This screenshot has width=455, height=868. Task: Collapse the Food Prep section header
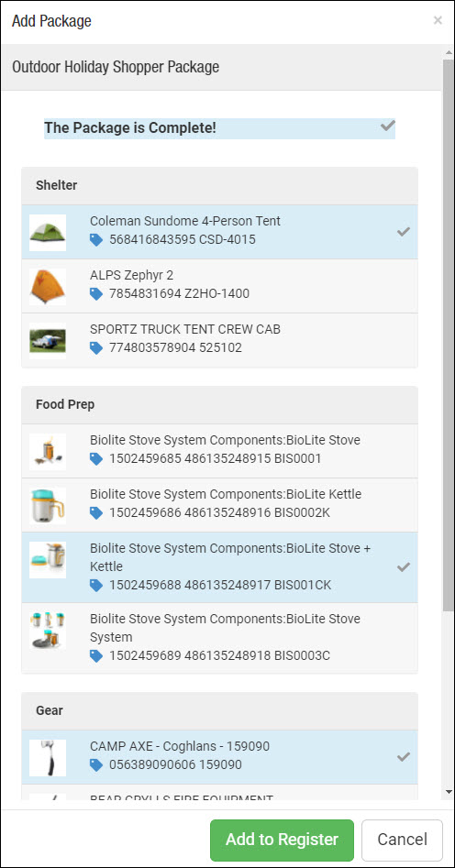[x=219, y=404]
